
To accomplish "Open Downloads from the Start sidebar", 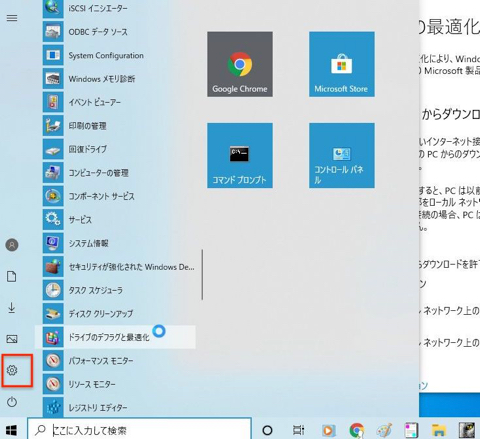I will point(12,307).
